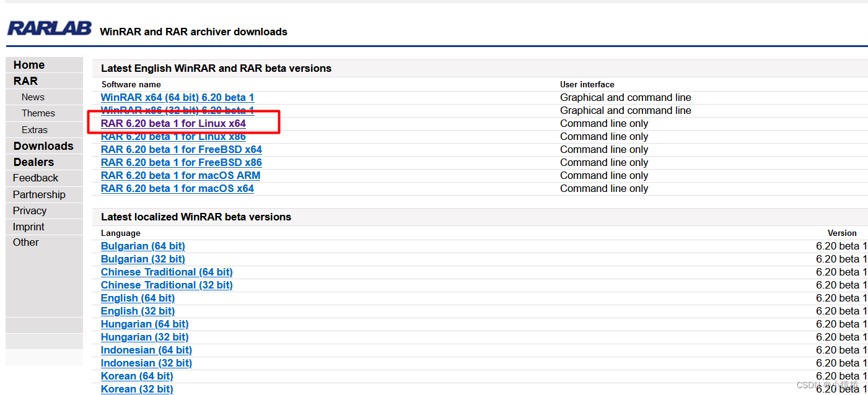Select Other in the sidebar
The image size is (868, 395).
tap(26, 243)
